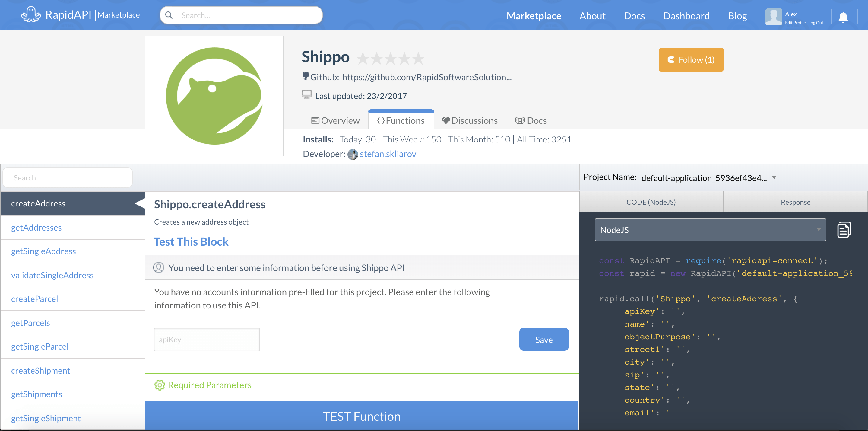
Task: Focus the apiKey input field
Action: pos(207,340)
